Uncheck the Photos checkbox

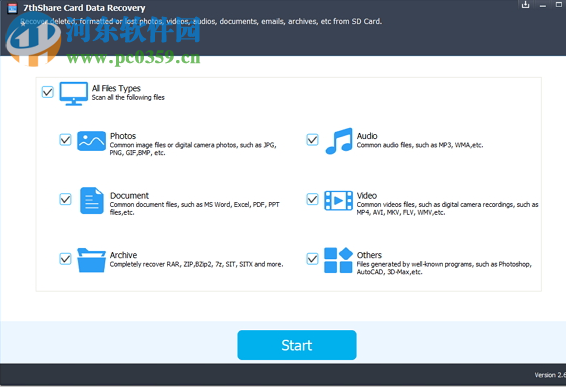(65, 139)
